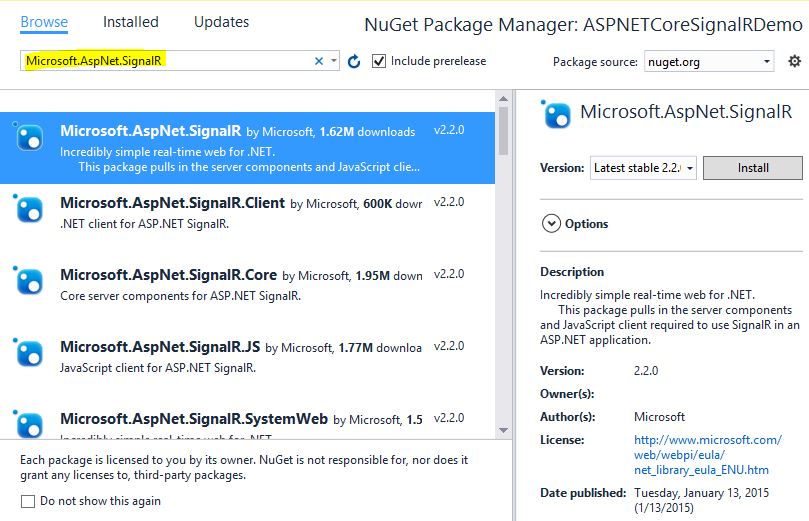Uncheck Include prerelease checkbox

point(379,61)
